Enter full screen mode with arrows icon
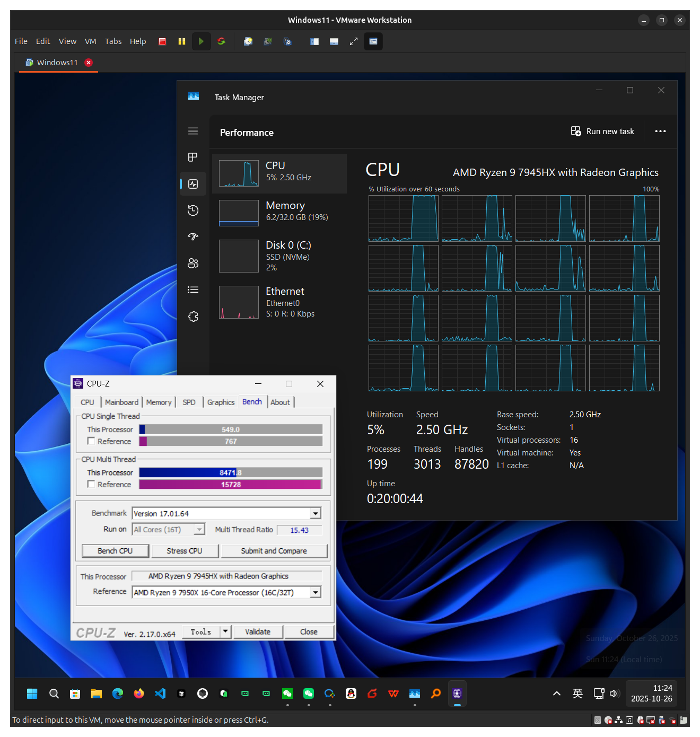Viewport: 700px width, 737px height. point(354,41)
